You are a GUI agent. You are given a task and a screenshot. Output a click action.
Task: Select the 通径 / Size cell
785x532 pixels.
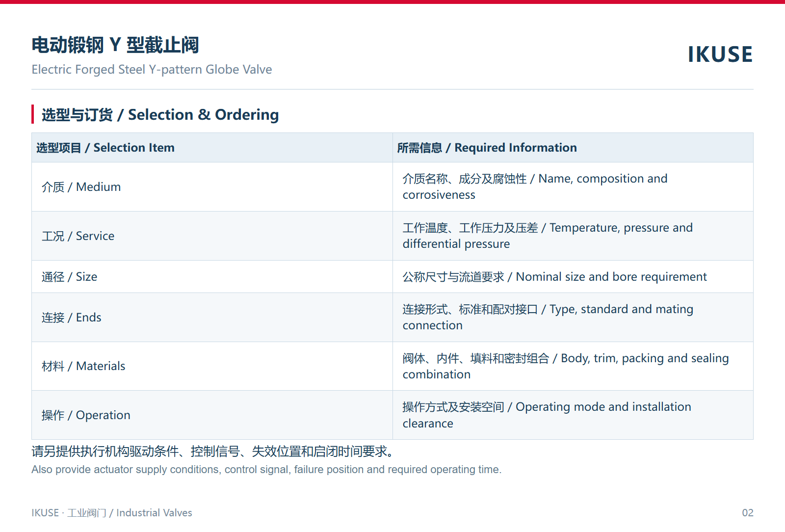point(212,277)
